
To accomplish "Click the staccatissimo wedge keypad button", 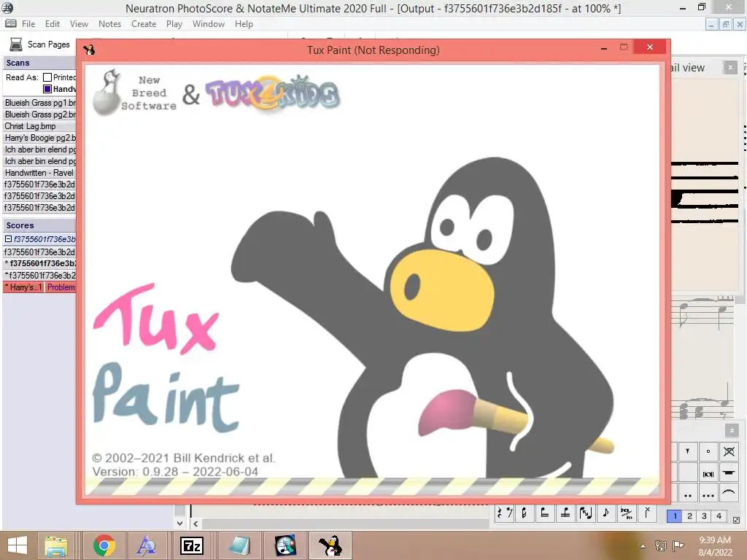I will [x=687, y=451].
